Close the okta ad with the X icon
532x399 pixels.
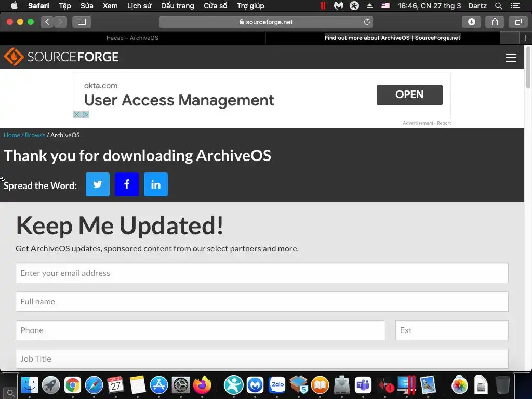tap(77, 115)
